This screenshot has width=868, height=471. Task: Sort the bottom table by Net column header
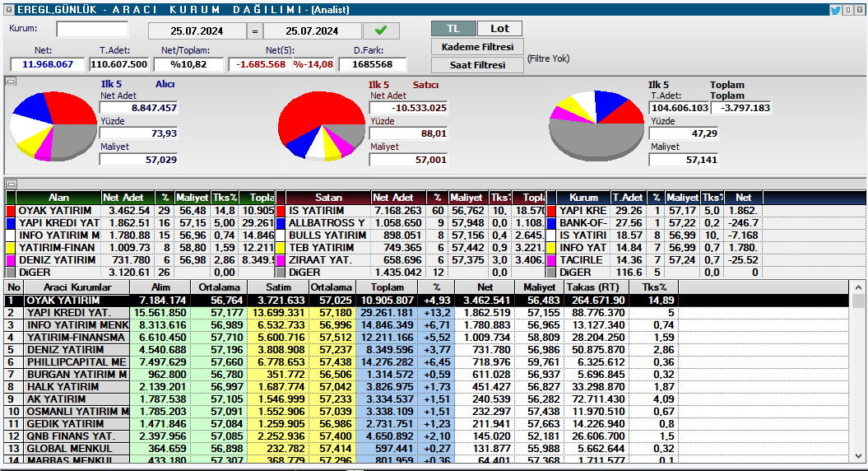point(485,287)
